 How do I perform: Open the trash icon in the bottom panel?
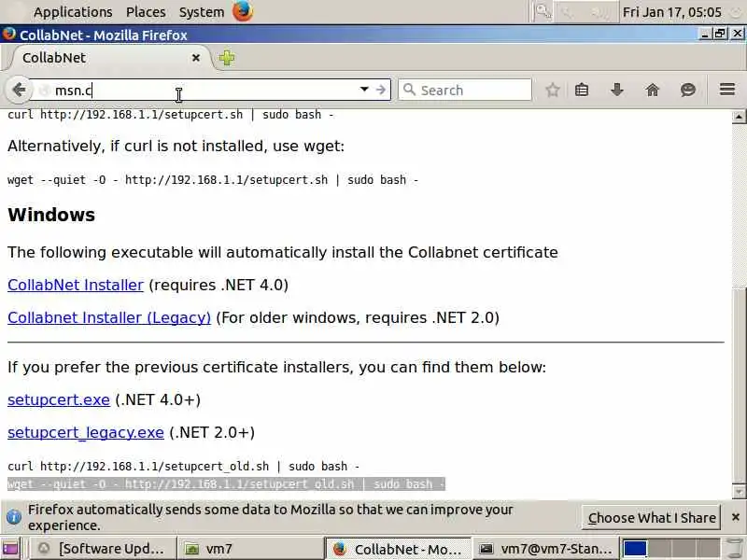pos(735,549)
